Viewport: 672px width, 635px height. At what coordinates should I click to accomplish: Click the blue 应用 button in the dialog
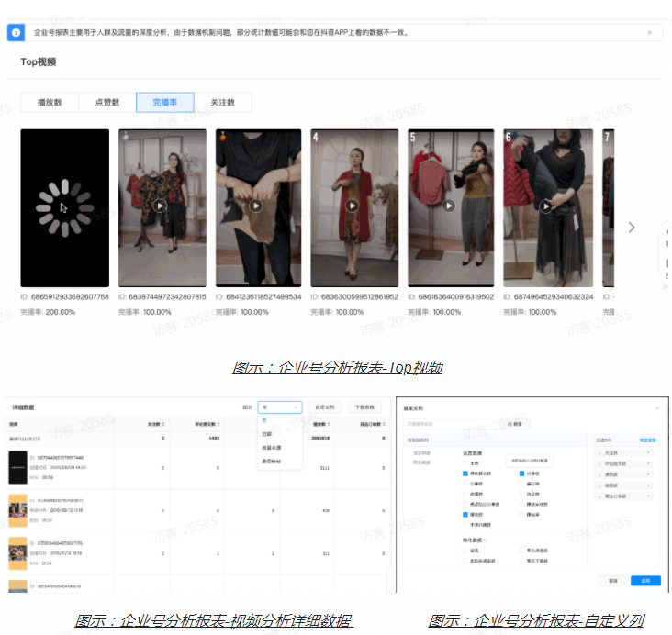(645, 581)
